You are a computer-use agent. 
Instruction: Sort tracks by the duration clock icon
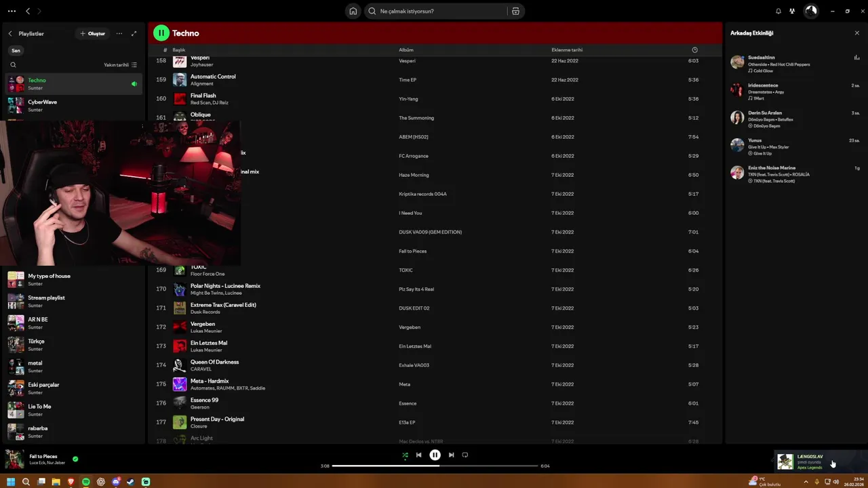tap(694, 49)
